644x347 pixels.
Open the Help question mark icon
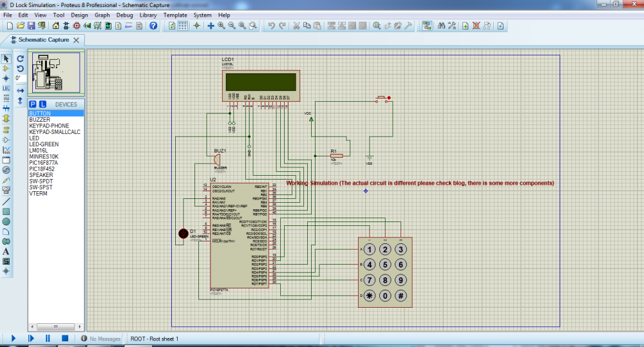pos(153,26)
